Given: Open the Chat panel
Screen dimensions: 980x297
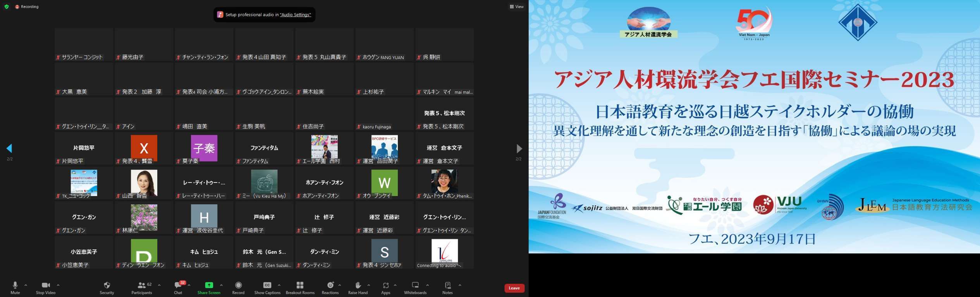Looking at the screenshot, I should click(178, 285).
